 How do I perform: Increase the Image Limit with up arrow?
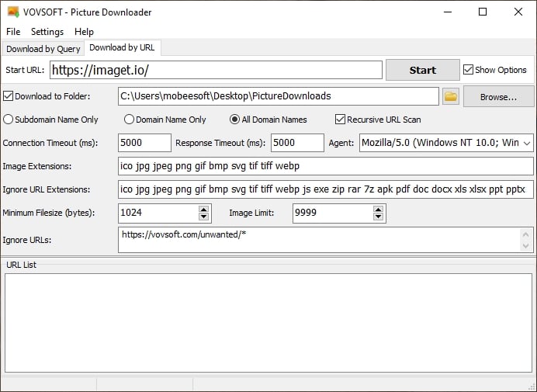pos(378,210)
